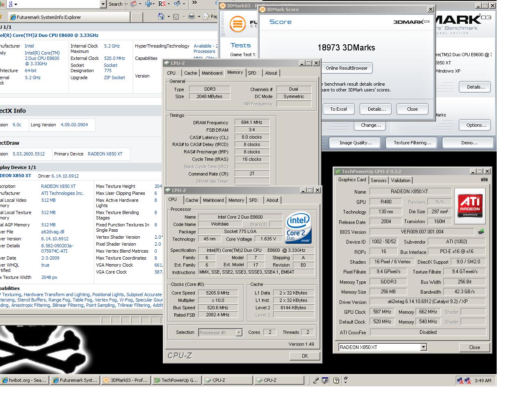Click the To Excel button in 3DMark Score

[338, 109]
